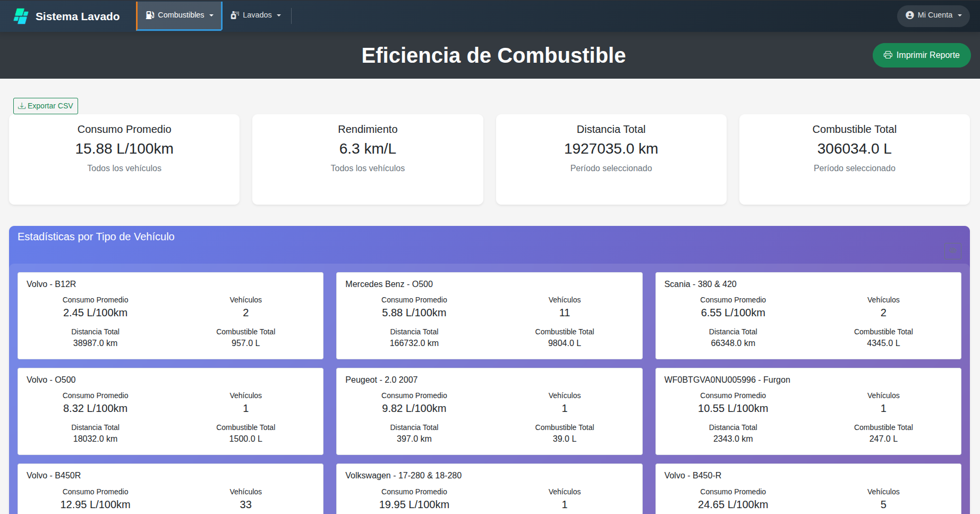Screen dimensions: 980x514
Task: Click the spray bottle icon beside Lavados
Action: 234,15
